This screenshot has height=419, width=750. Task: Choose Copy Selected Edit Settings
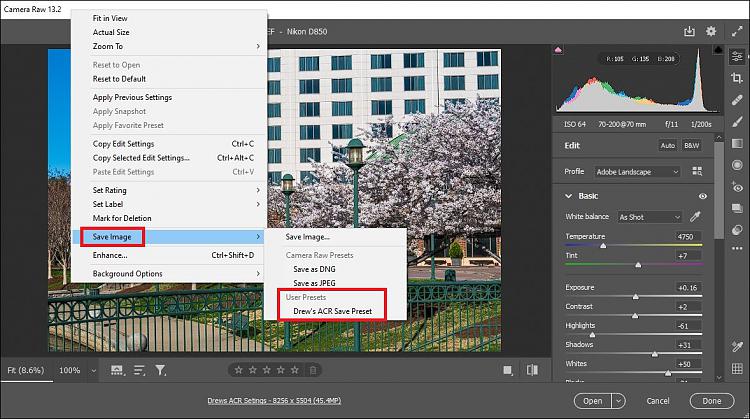[x=169, y=158]
